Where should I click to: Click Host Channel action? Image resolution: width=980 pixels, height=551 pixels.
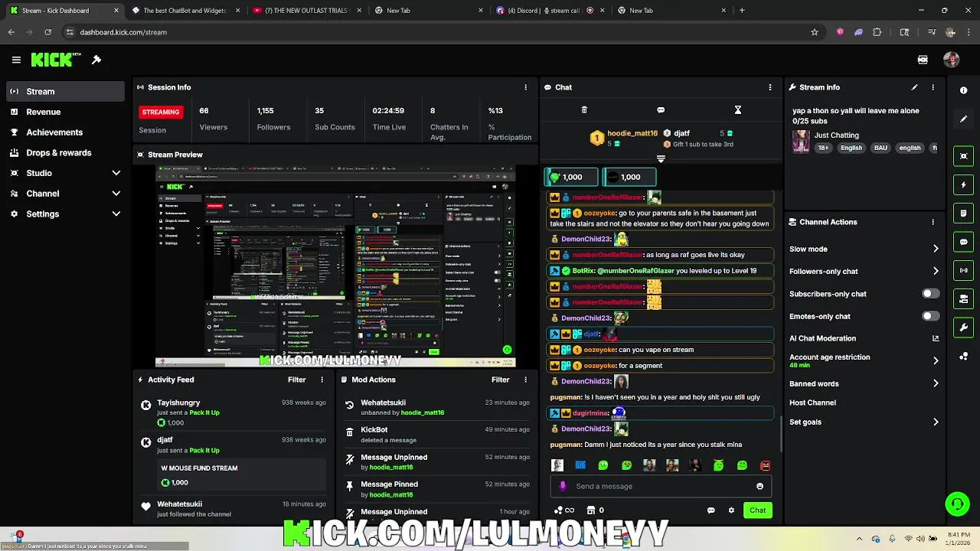click(812, 403)
